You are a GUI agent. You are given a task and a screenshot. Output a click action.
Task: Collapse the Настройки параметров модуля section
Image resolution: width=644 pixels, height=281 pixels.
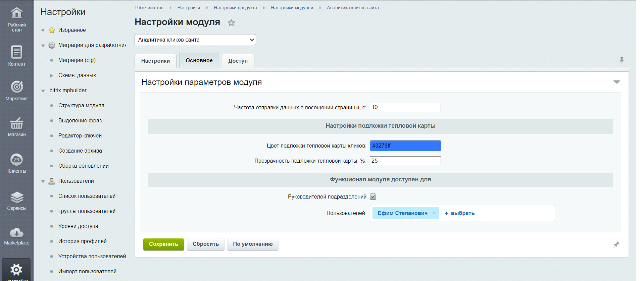(616, 82)
